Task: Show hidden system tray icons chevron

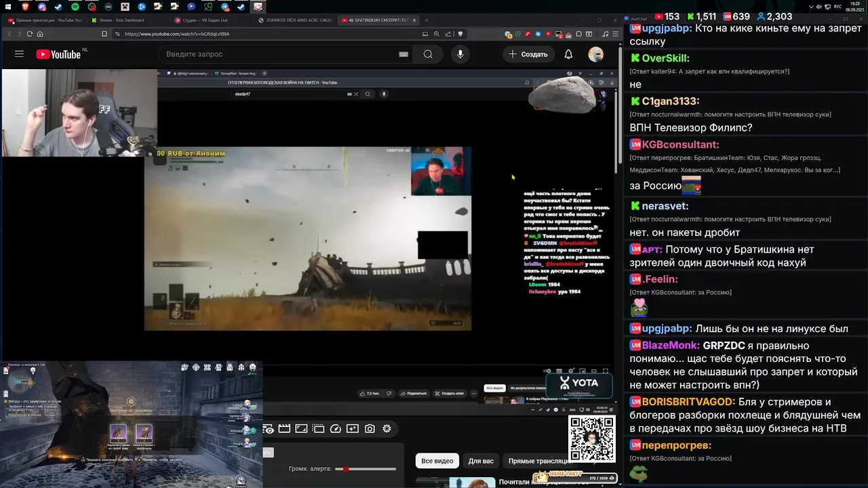Action: point(811,7)
